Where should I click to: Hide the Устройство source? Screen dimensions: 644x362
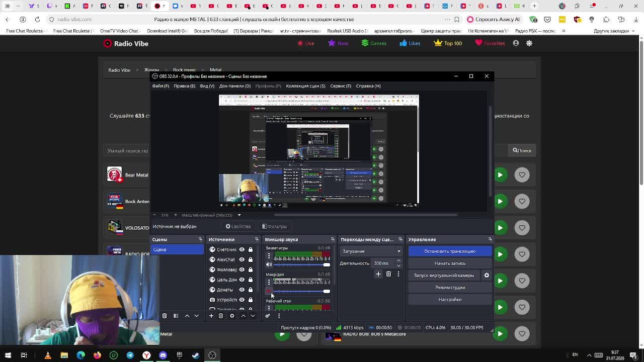(242, 300)
